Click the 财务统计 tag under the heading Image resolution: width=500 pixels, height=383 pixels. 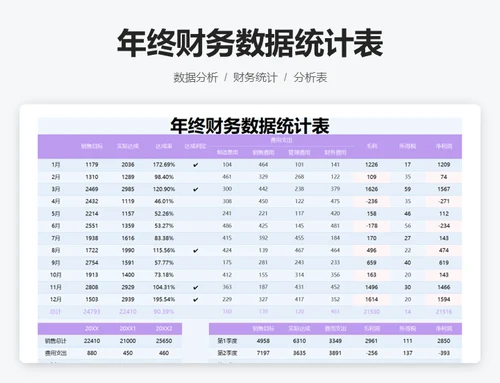tap(255, 77)
